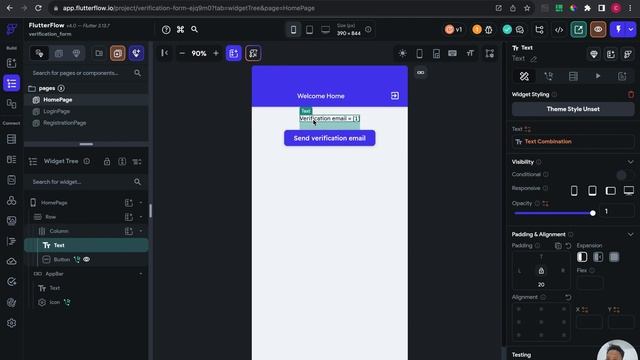640x360 pixels.
Task: Select the phone device preview
Action: 293,29
